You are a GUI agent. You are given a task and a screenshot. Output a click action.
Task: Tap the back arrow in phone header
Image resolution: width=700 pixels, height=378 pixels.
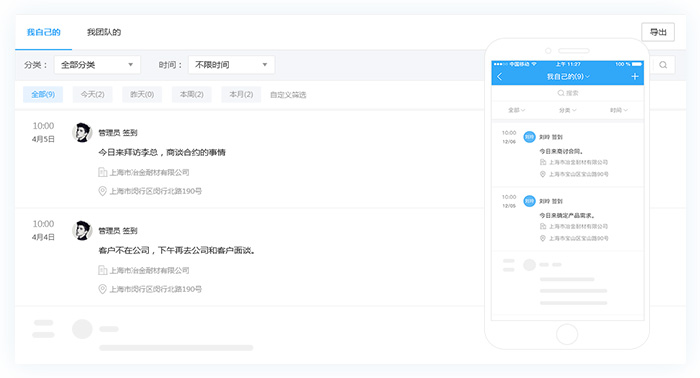(x=500, y=77)
